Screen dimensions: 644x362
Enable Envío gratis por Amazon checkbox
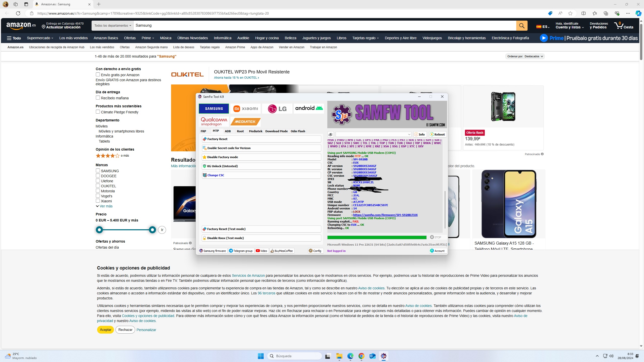98,75
